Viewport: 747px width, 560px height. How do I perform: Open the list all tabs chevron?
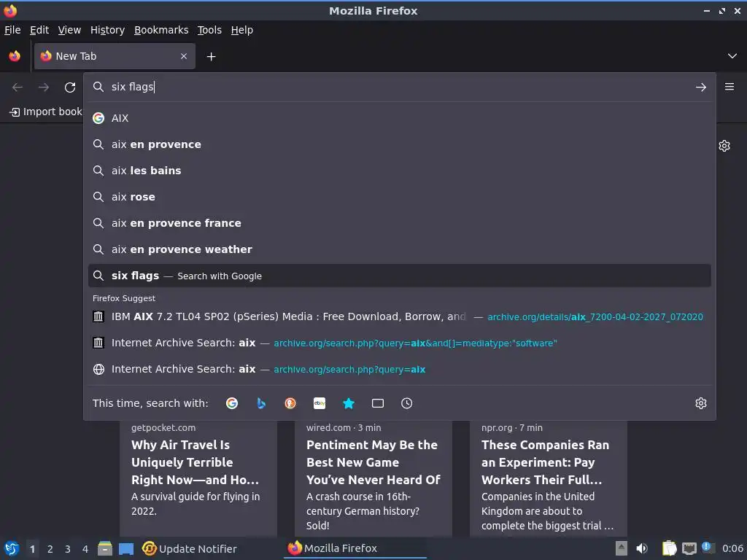coord(732,56)
